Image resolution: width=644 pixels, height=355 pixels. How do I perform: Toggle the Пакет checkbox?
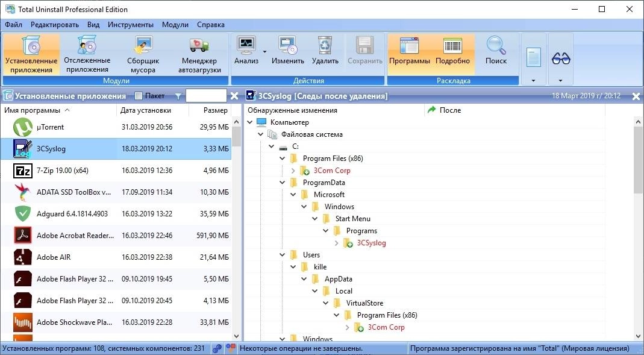[139, 96]
